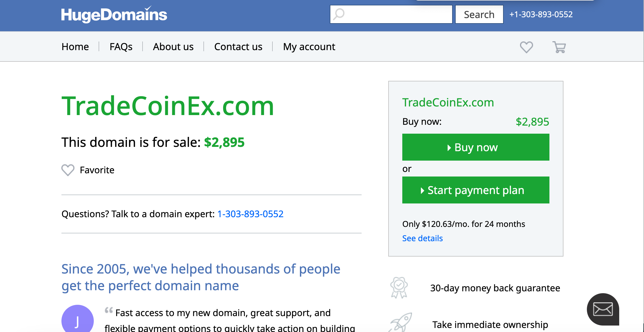Toggle Favorite heart for TradeCoinEx.com
This screenshot has height=332, width=644.
coord(68,170)
